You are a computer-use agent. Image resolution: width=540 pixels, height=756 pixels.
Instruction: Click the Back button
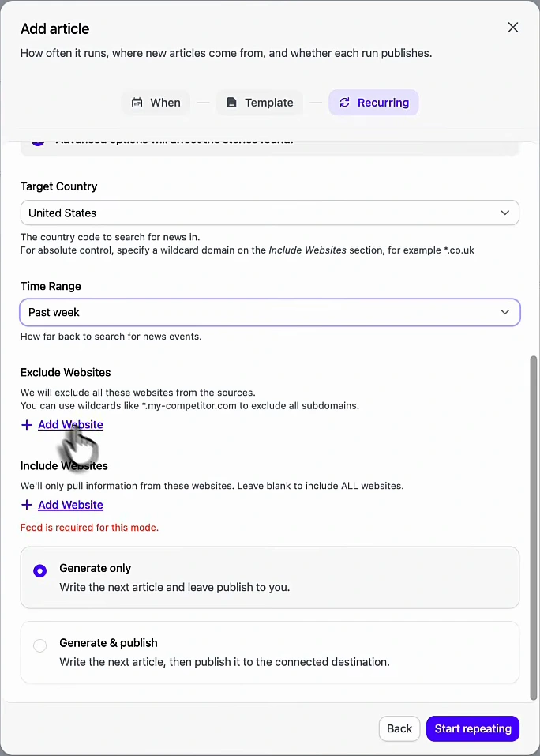point(399,728)
